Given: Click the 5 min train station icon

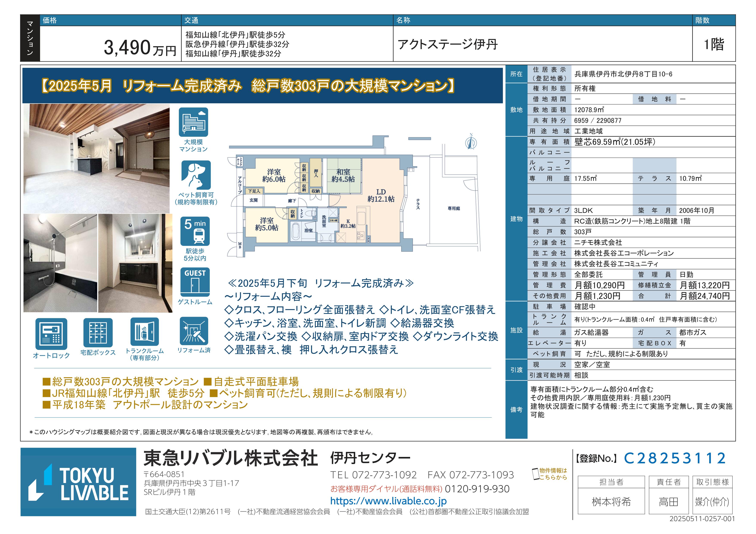Looking at the screenshot, I should (x=195, y=231).
